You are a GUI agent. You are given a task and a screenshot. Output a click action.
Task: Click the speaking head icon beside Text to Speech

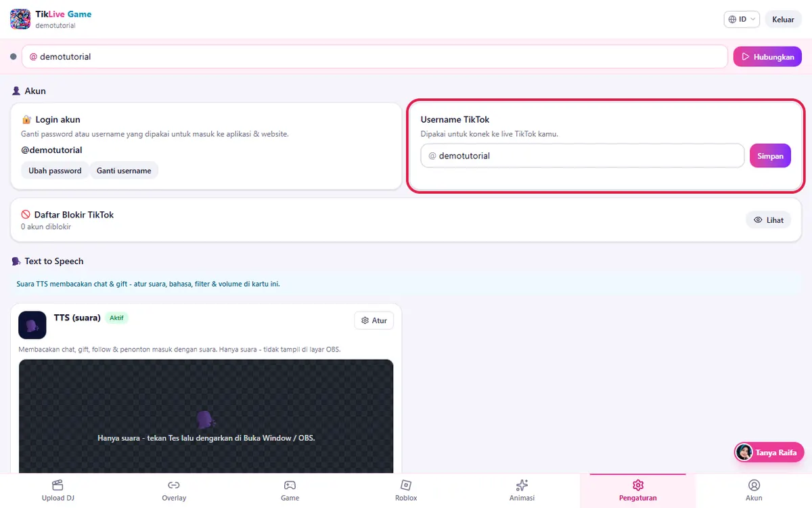(16, 261)
